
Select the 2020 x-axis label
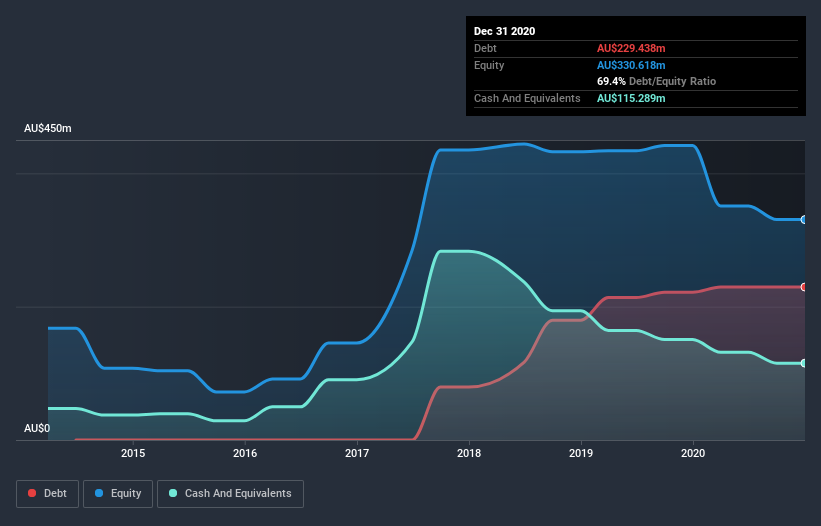(x=693, y=453)
